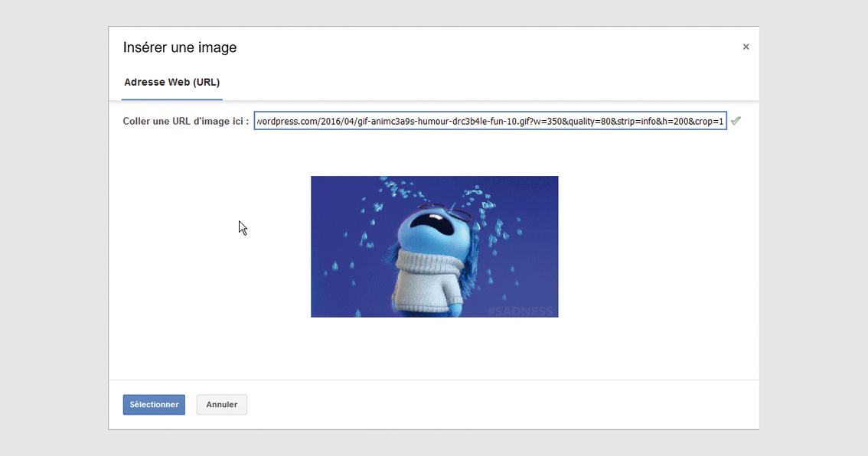Open the Adresse Web (URL) tab

[171, 83]
